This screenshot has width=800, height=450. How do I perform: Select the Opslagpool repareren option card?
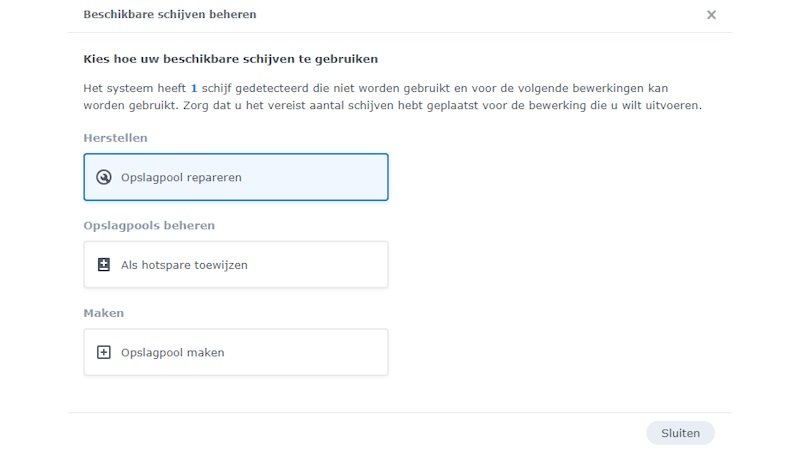click(x=236, y=177)
